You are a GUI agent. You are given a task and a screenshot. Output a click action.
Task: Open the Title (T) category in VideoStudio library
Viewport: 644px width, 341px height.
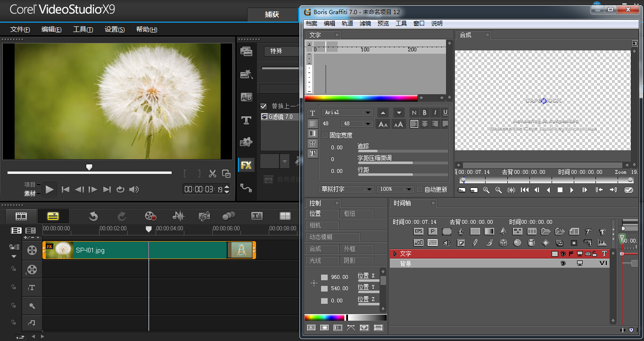pos(246,120)
